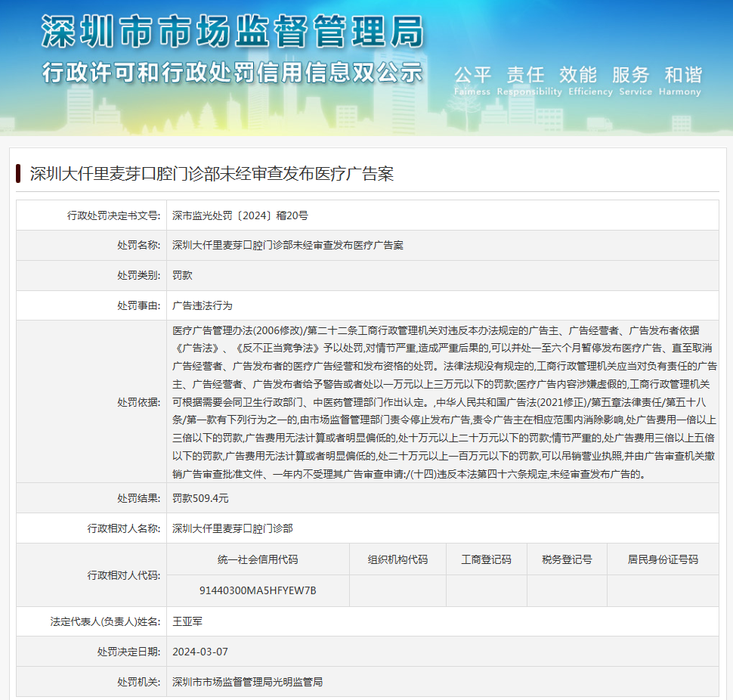Click the decision date 2024-03-07

pos(199,652)
